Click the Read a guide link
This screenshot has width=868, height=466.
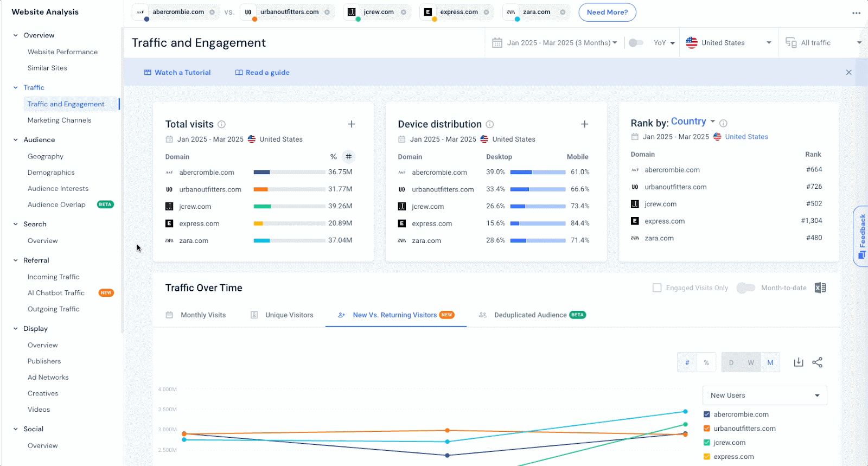[267, 72]
